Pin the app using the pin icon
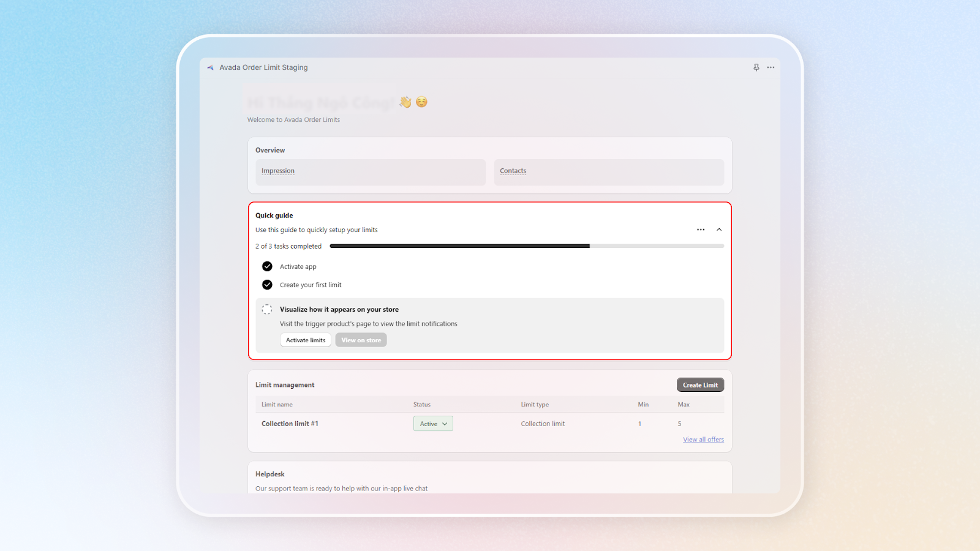Viewport: 980px width, 551px height. click(756, 67)
